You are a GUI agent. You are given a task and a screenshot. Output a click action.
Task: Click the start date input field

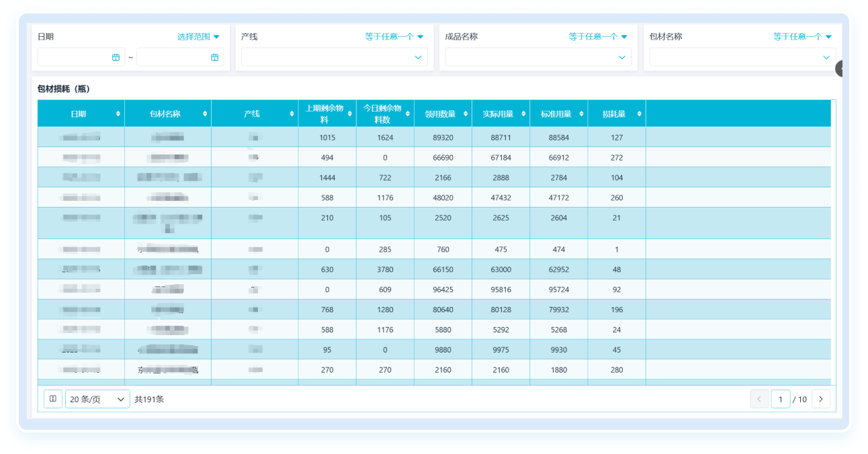pos(75,58)
